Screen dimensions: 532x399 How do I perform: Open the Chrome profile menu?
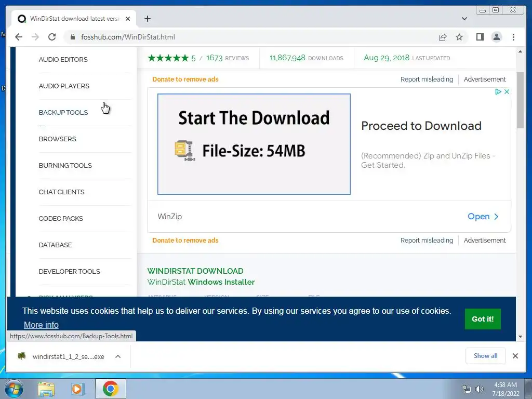click(x=497, y=37)
